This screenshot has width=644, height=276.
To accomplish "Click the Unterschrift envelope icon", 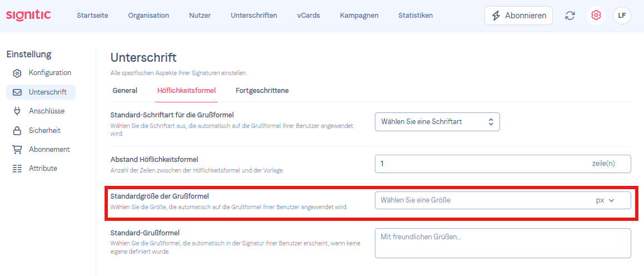I will 17,92.
